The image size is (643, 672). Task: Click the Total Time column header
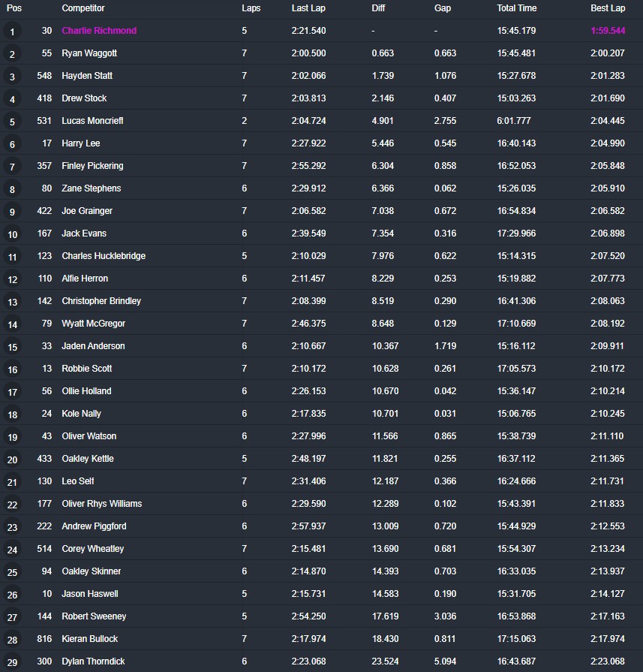point(517,8)
